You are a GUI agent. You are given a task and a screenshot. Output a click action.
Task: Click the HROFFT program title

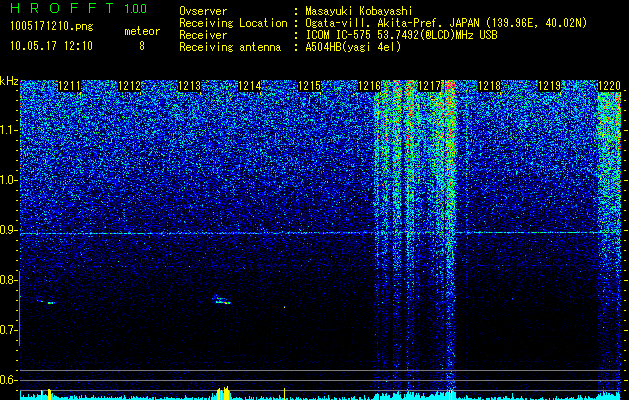pos(62,8)
